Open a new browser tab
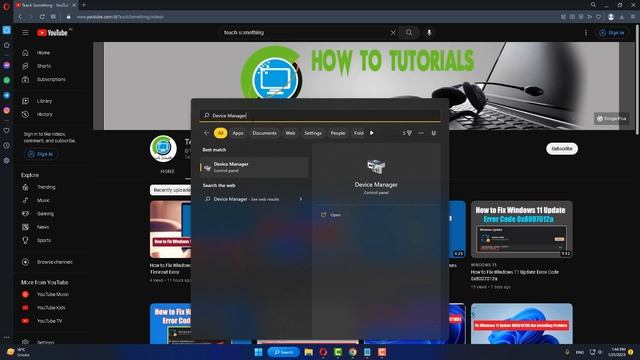 (84, 5)
